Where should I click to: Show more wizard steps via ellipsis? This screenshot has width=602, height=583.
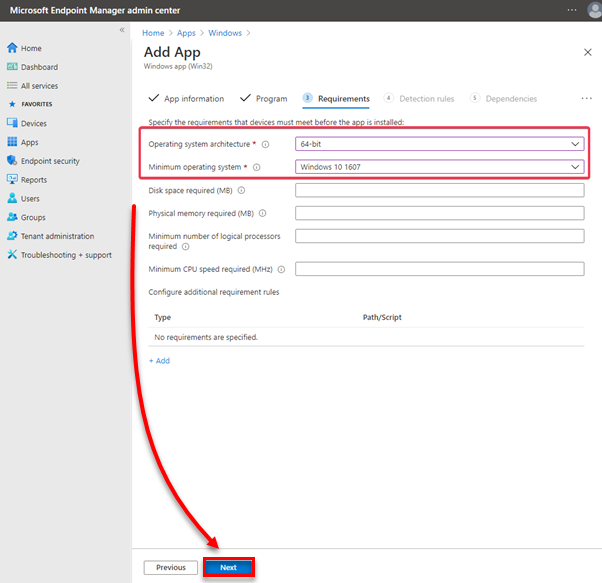(x=586, y=99)
